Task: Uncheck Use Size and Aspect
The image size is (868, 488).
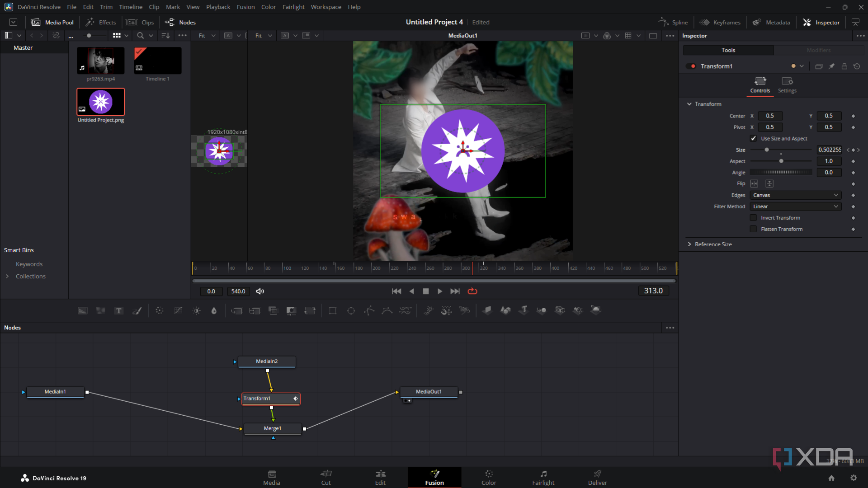Action: point(753,139)
